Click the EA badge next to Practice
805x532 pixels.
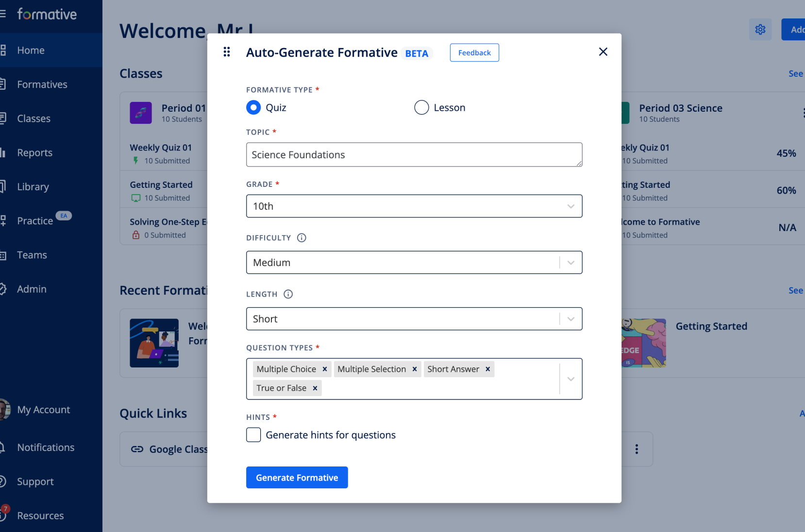(64, 216)
